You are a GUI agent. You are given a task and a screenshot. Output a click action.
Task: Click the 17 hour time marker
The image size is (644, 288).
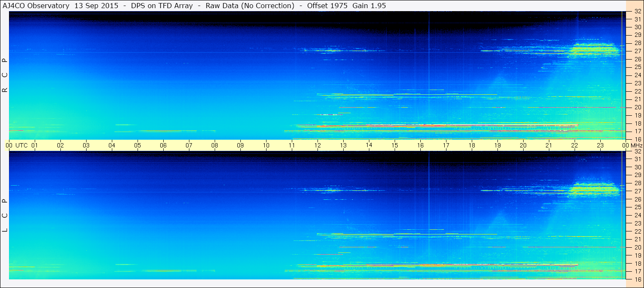(x=446, y=145)
